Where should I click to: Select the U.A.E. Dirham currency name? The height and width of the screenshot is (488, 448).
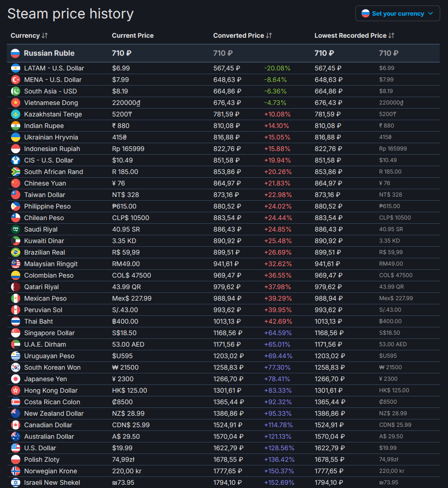tap(45, 344)
